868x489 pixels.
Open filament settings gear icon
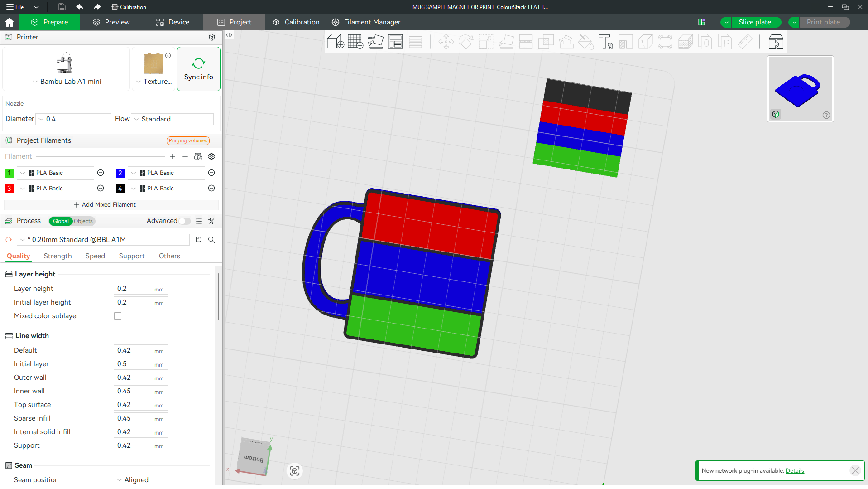(x=211, y=156)
